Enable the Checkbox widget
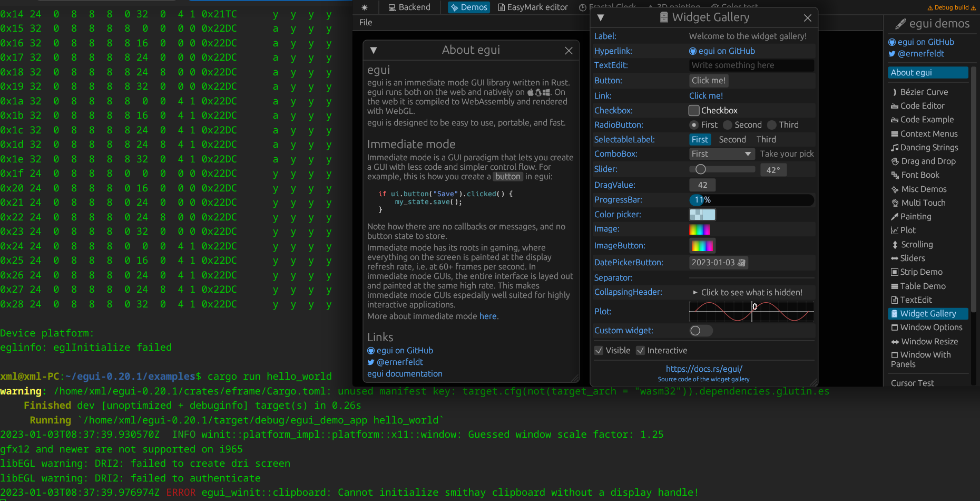The width and height of the screenshot is (980, 501). point(694,110)
